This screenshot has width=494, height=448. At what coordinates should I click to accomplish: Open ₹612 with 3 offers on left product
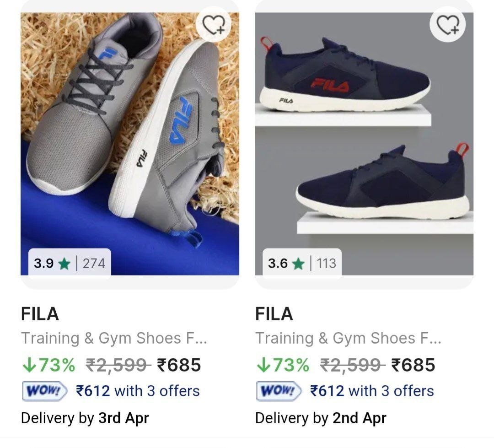(x=135, y=391)
